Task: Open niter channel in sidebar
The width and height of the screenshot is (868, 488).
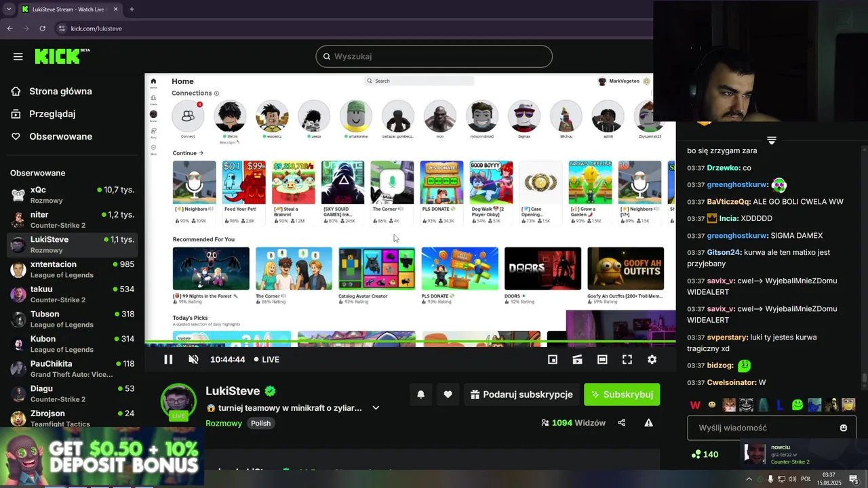Action: coord(73,220)
